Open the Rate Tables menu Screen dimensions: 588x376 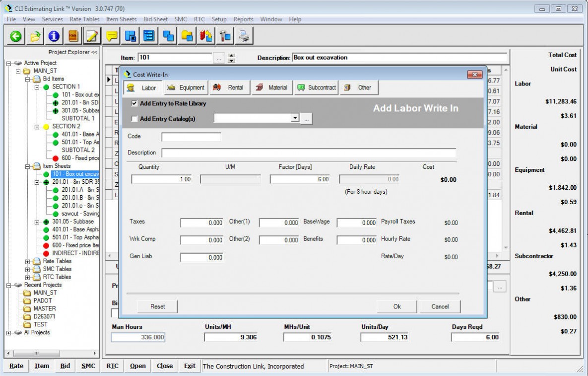point(84,19)
